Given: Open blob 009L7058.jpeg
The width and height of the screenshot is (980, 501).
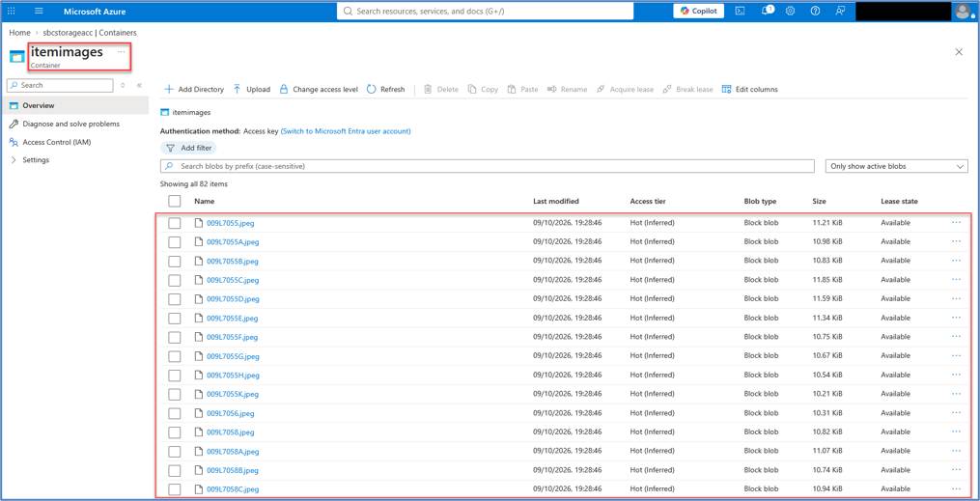Looking at the screenshot, I should pyautogui.click(x=230, y=432).
